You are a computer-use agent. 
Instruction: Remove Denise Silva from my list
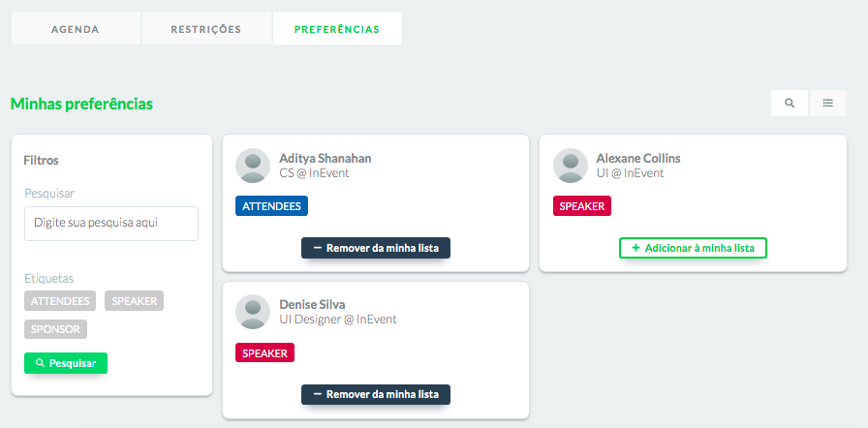376,395
